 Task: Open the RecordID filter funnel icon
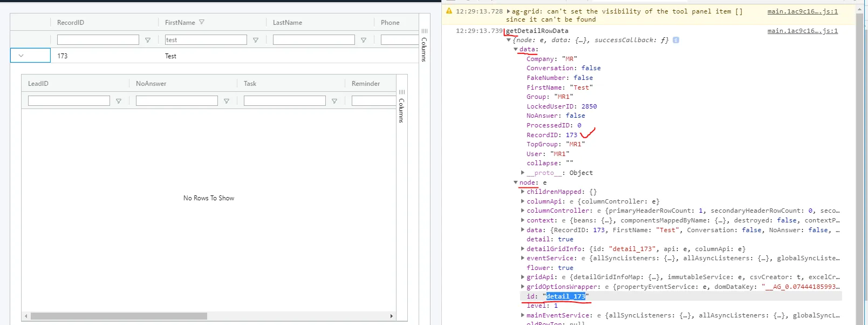[x=148, y=40]
